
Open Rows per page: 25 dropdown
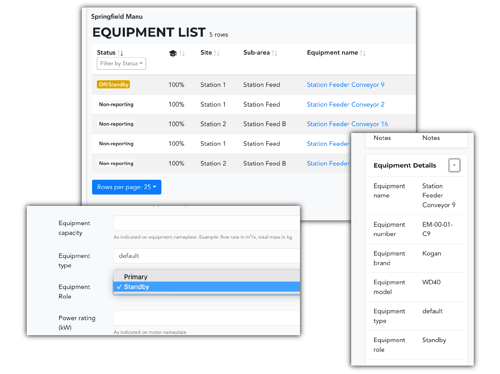click(127, 187)
